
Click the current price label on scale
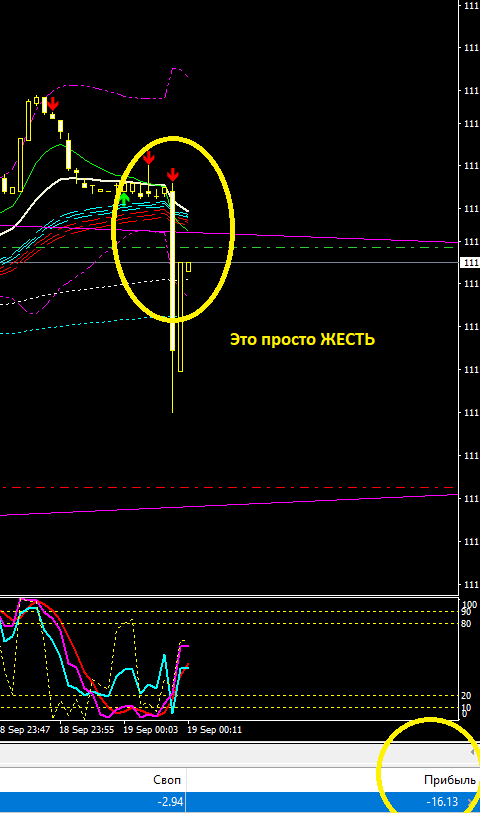[470, 263]
